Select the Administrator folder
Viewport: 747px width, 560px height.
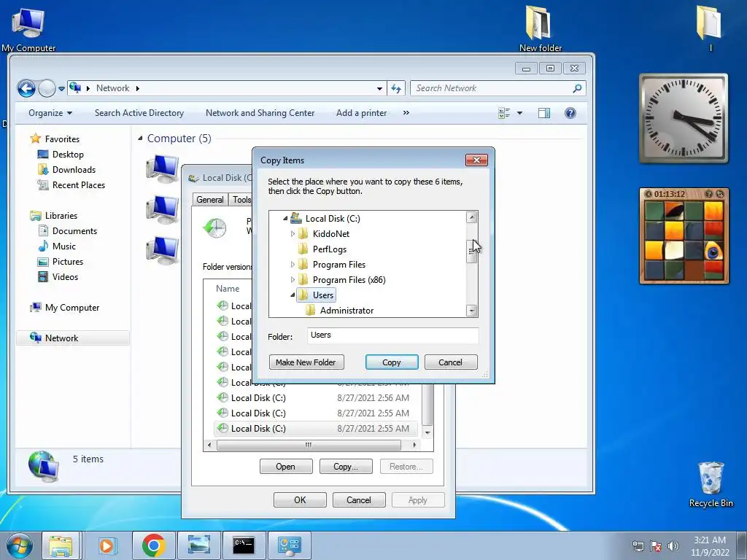point(347,311)
